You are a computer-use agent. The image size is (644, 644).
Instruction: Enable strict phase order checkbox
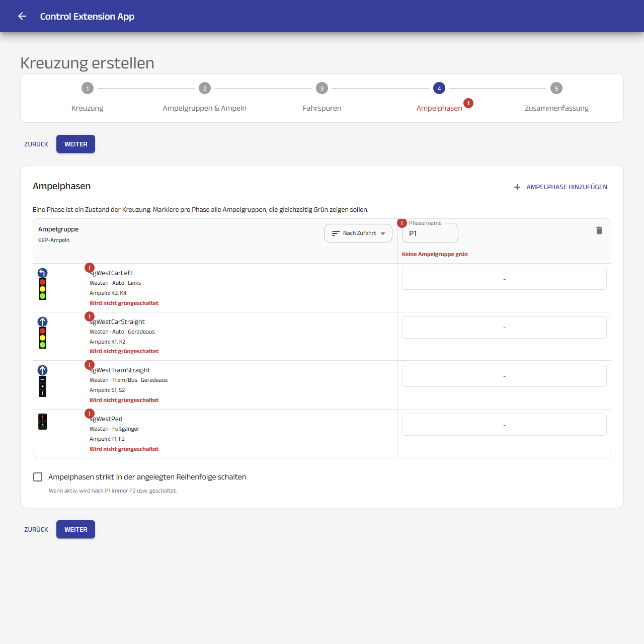(38, 477)
